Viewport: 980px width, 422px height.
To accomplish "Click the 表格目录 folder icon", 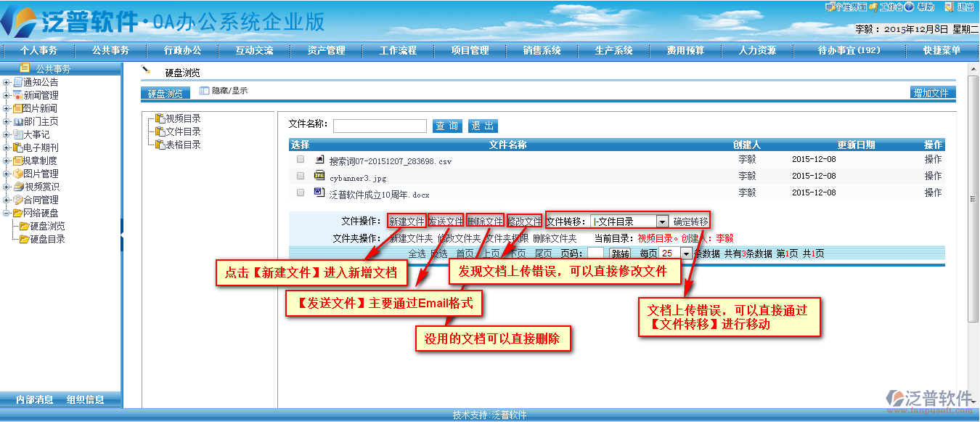I will (160, 145).
